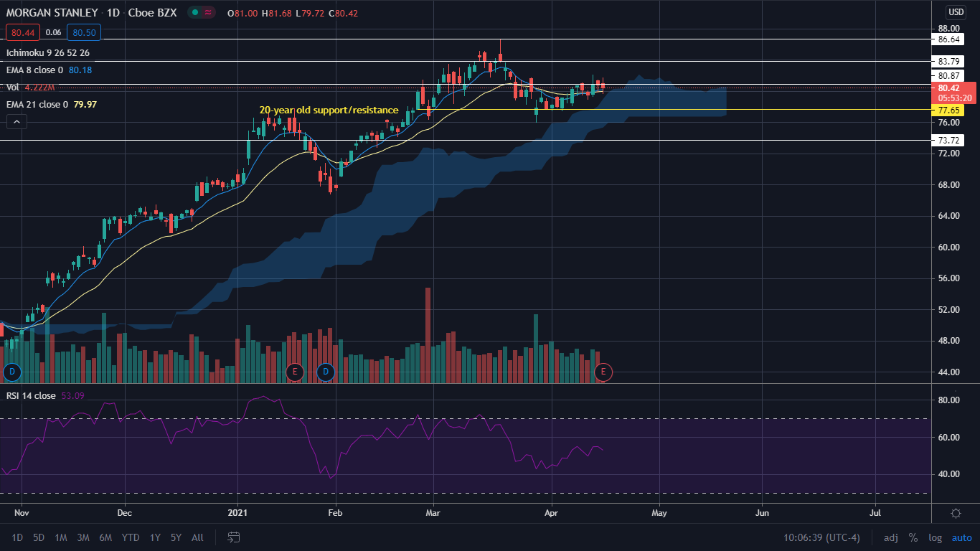The image size is (980, 551).
Task: Open the USD currency selector
Action: click(x=956, y=11)
